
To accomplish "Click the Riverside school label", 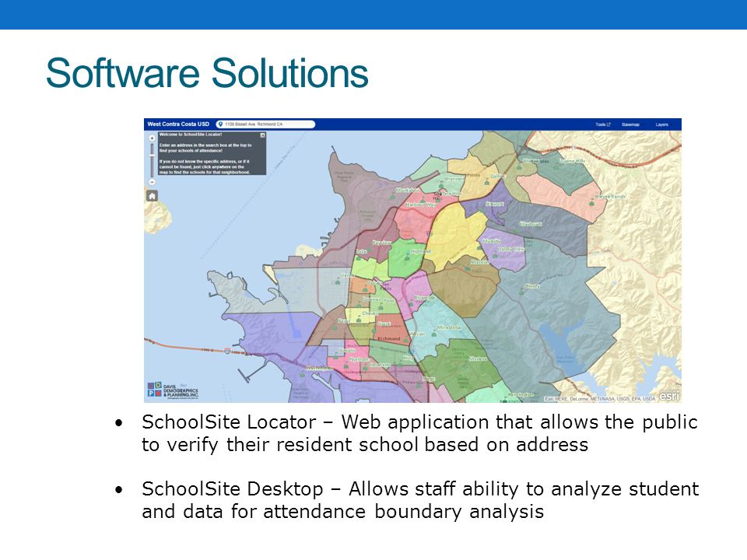I will click(x=424, y=298).
